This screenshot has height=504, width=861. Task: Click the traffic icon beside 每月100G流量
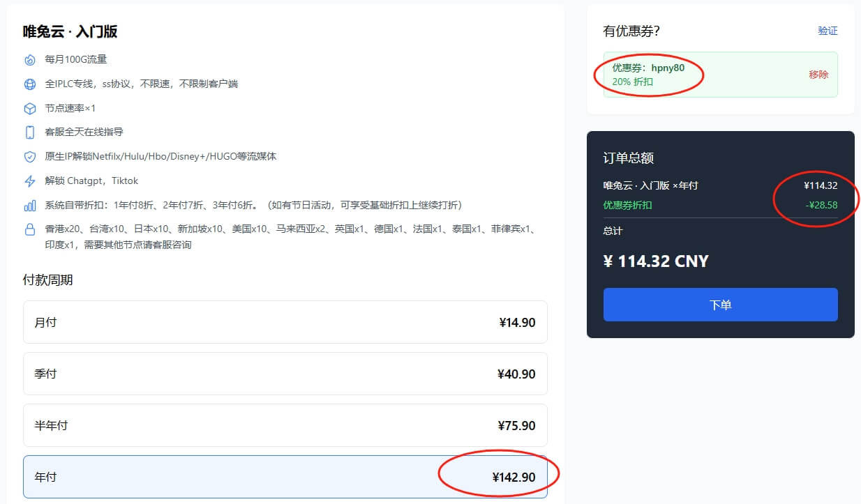coord(29,59)
